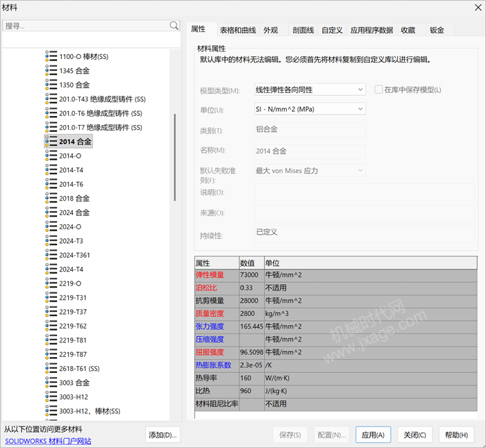Select the 自定义 tab
The height and width of the screenshot is (448, 486).
[332, 30]
